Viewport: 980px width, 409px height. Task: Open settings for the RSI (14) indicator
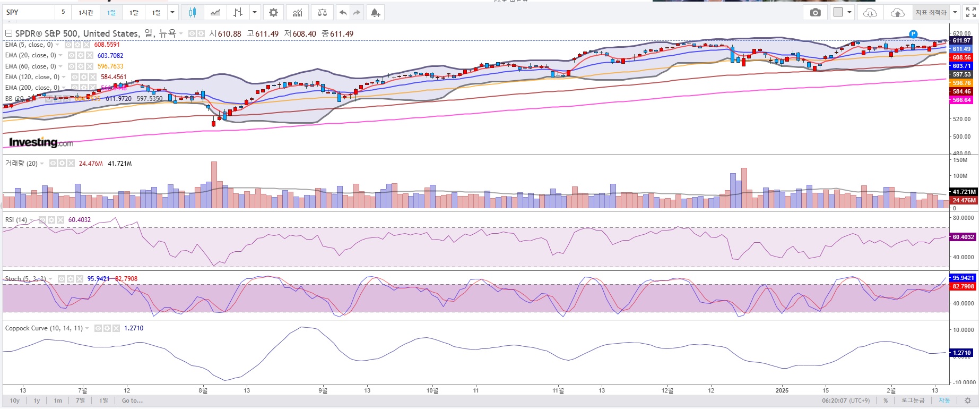[x=51, y=220]
